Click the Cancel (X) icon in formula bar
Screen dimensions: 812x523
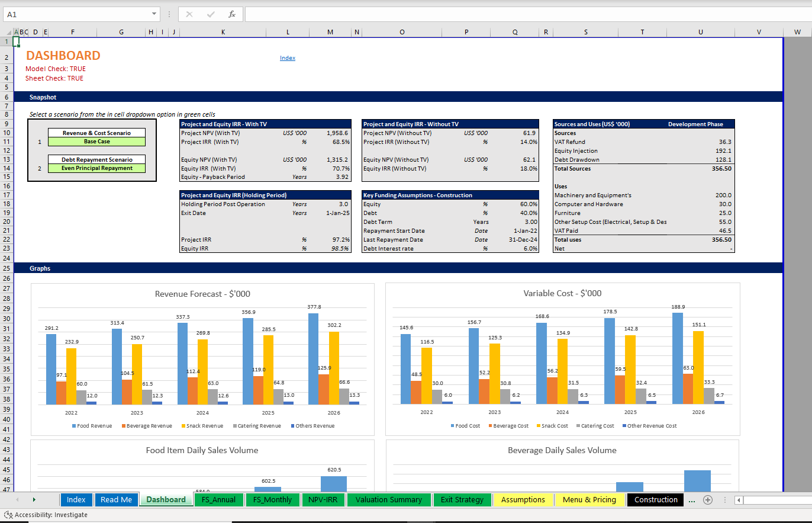(x=189, y=14)
